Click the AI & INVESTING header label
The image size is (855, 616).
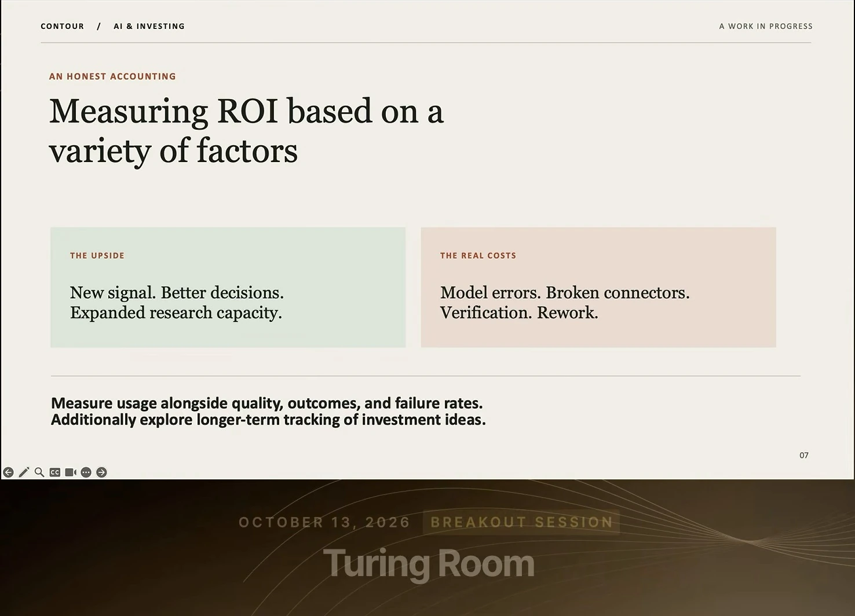tap(149, 26)
